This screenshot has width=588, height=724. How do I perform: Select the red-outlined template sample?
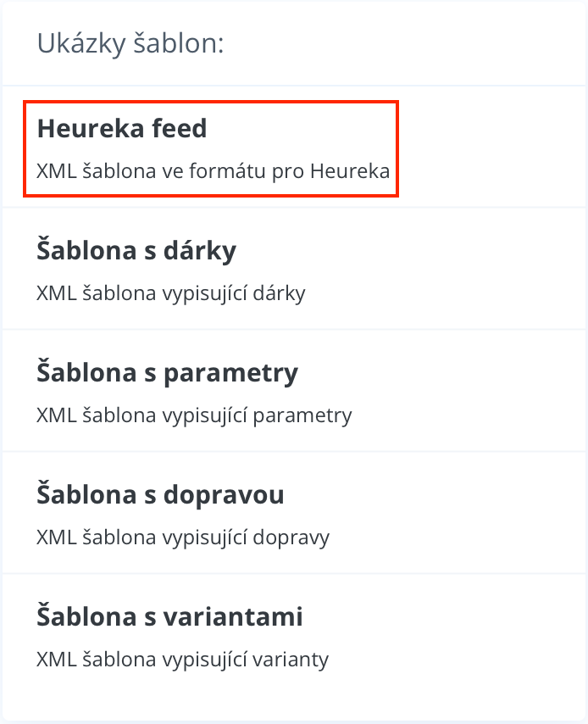pyautogui.click(x=210, y=149)
